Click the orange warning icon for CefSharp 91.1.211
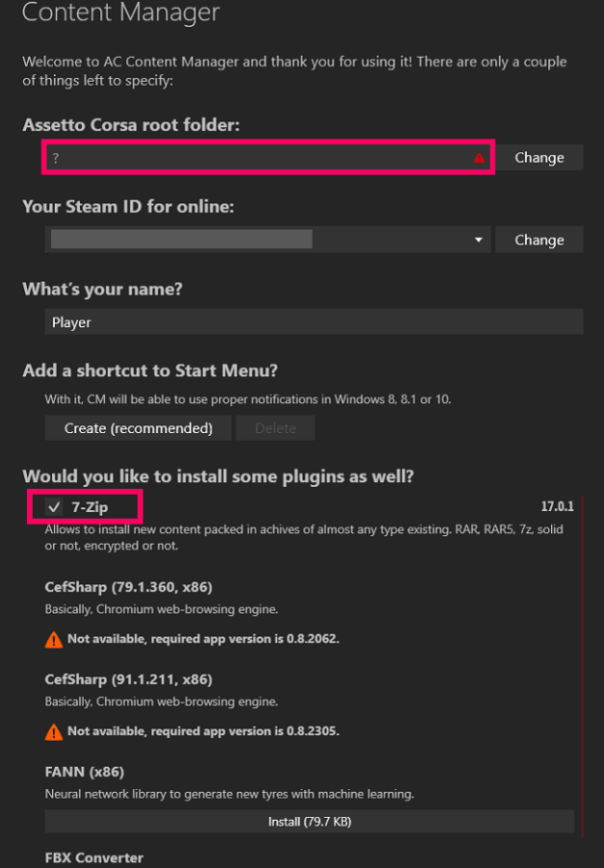The image size is (604, 868). [54, 732]
